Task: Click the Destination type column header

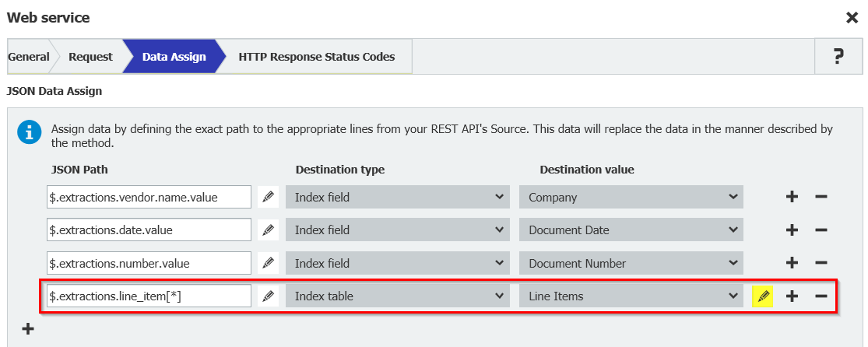Action: pyautogui.click(x=340, y=170)
